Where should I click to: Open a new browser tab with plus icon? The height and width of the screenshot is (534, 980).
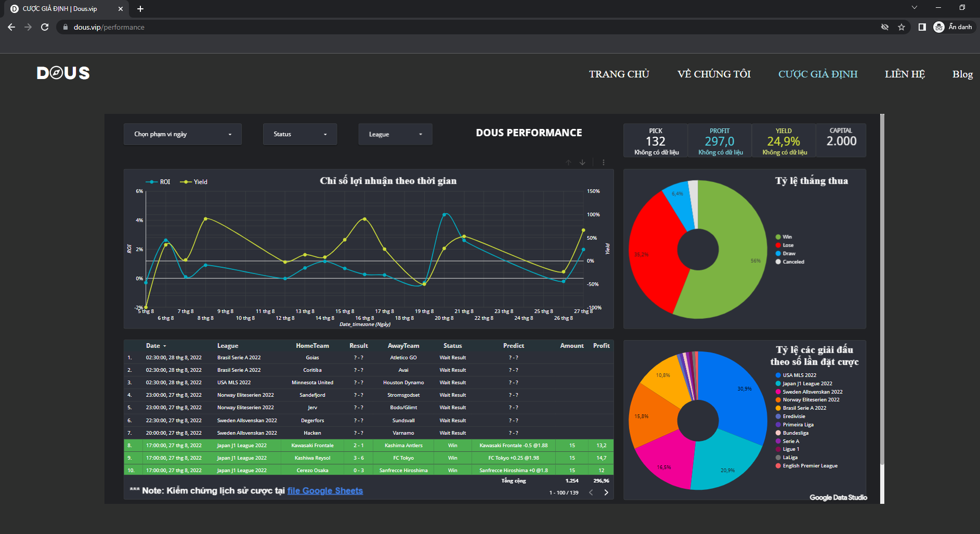(140, 9)
